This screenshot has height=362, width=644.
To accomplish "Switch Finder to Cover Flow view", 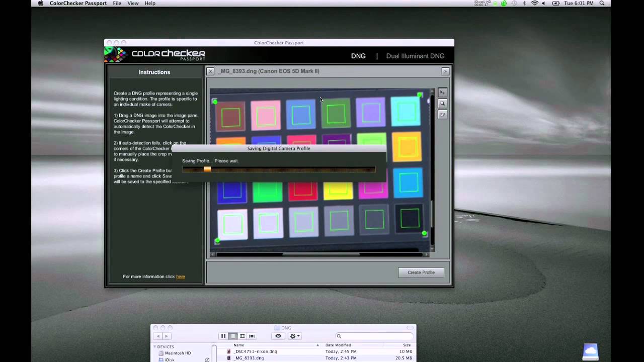I will (x=252, y=336).
